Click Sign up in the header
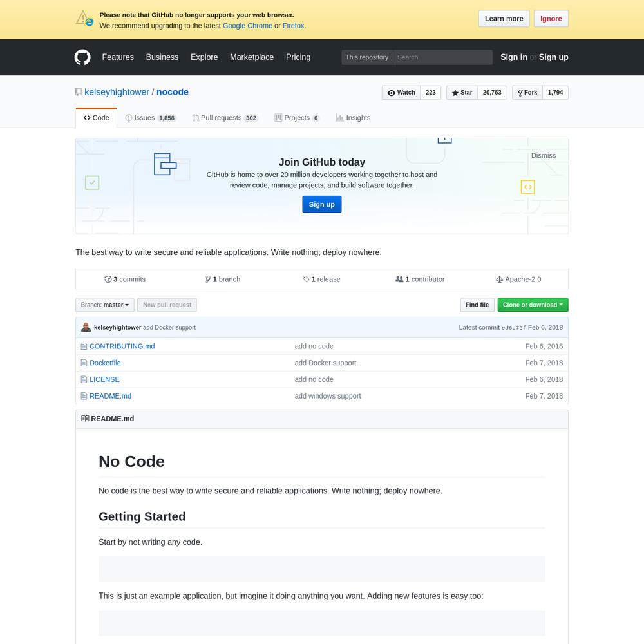This screenshot has height=644, width=644. click(x=554, y=57)
